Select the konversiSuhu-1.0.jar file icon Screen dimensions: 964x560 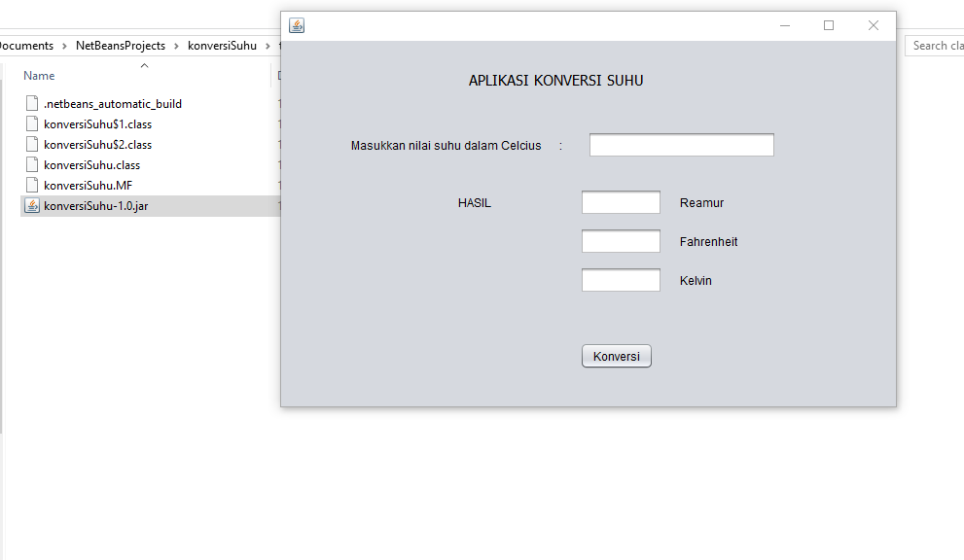[32, 206]
